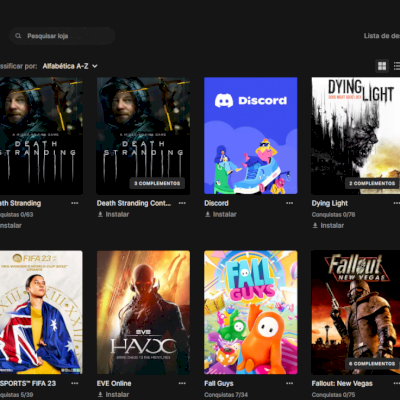400x400 pixels.
Task: Click the EVE Online title text
Action: tap(114, 383)
